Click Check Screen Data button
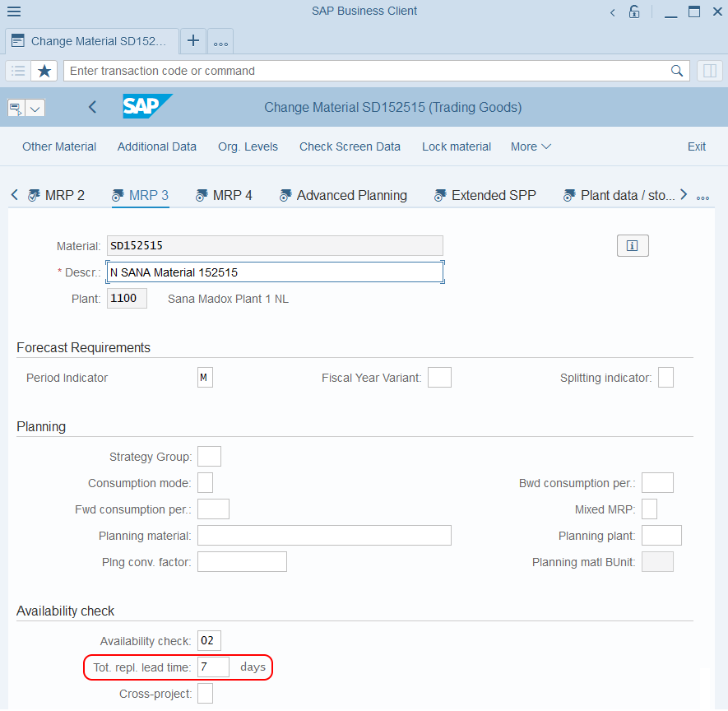 pos(350,146)
